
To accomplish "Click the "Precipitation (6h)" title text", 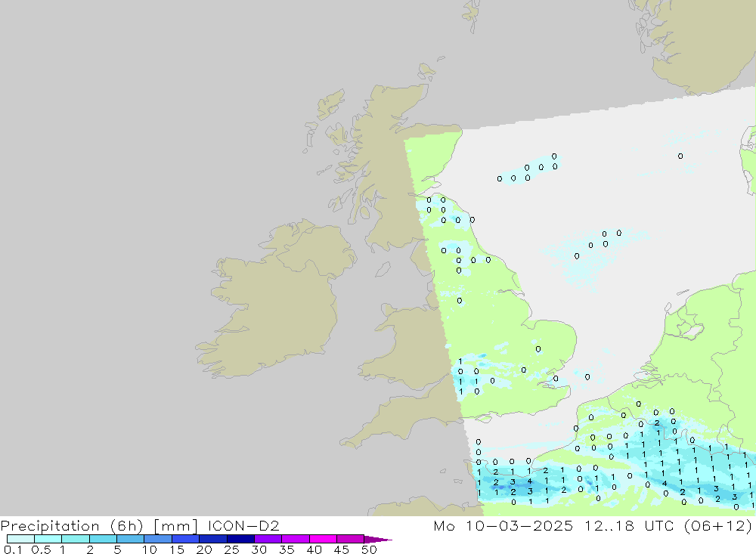I will pyautogui.click(x=72, y=526).
